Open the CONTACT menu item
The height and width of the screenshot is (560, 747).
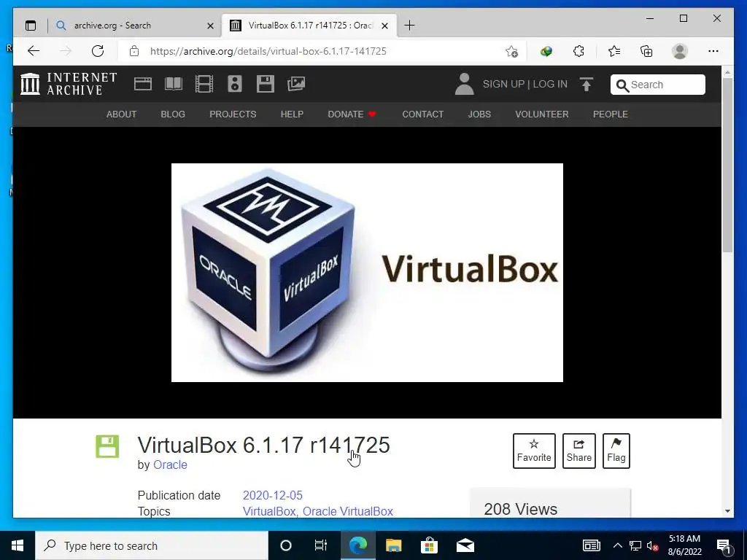pyautogui.click(x=423, y=114)
